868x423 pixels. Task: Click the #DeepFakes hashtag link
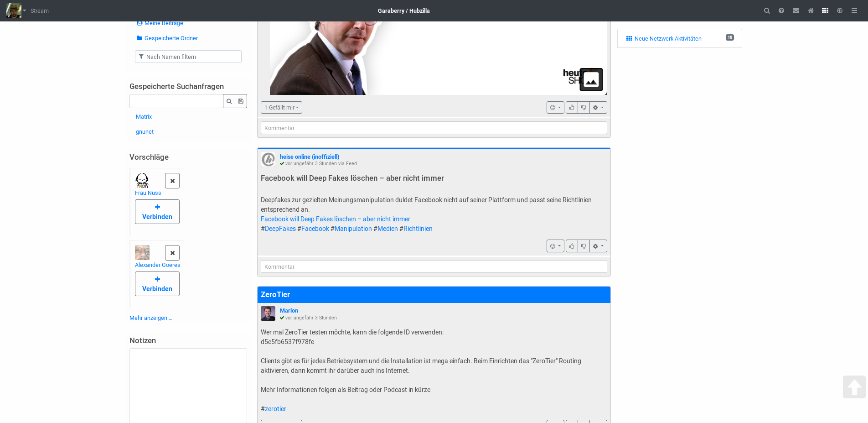tap(280, 229)
